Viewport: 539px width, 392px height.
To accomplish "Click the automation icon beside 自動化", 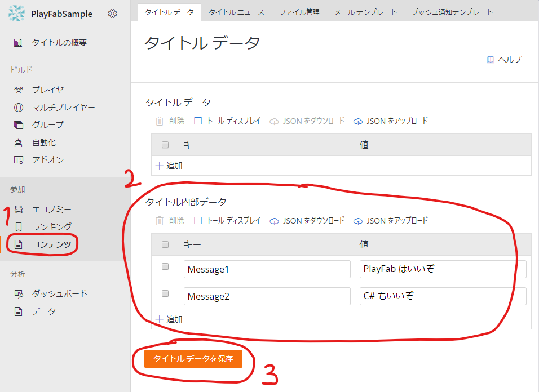I will [x=19, y=142].
